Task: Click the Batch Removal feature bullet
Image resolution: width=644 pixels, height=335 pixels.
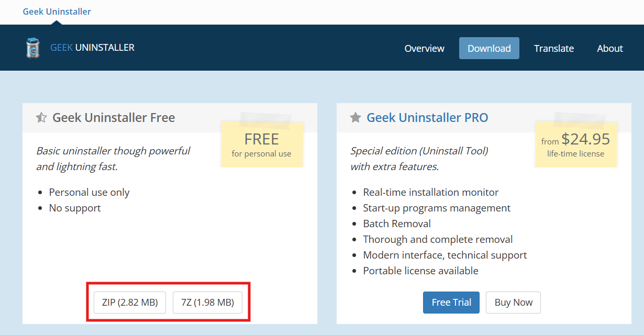Action: 397,224
